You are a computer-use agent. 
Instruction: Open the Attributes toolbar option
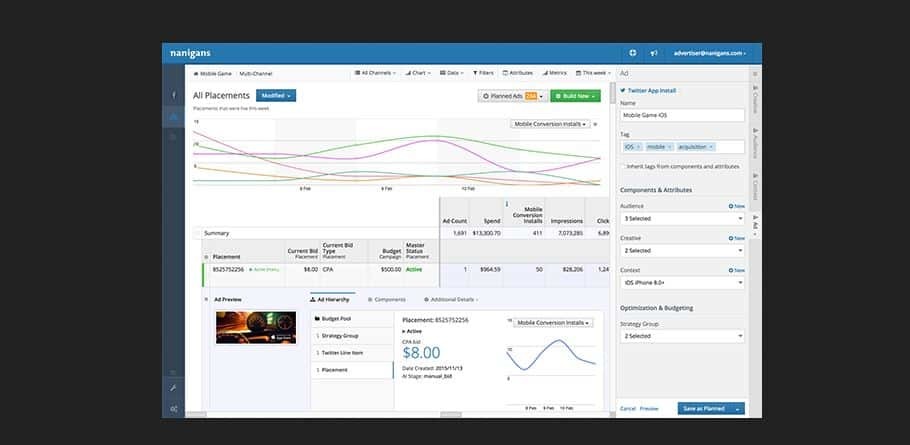tap(518, 73)
